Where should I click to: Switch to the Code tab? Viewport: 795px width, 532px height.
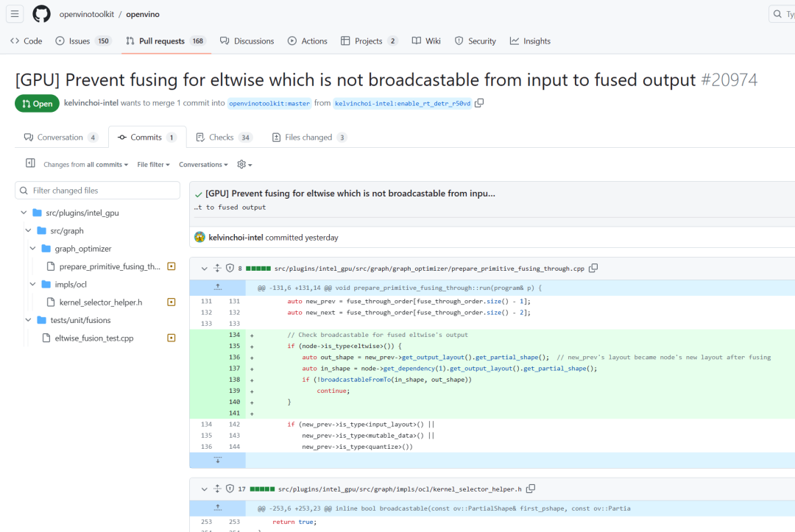26,41
